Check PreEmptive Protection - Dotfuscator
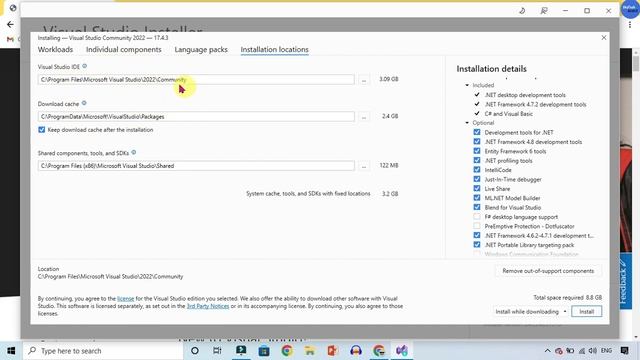Viewport: 640px width, 360px height. (477, 226)
